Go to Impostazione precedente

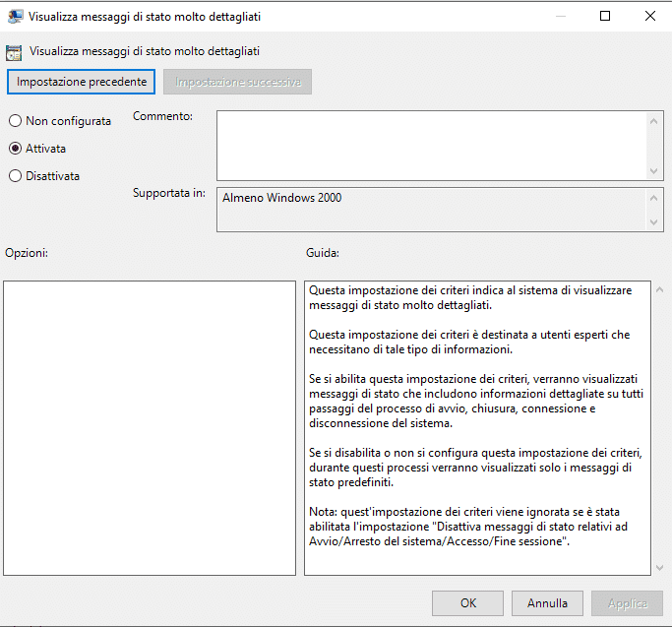81,82
